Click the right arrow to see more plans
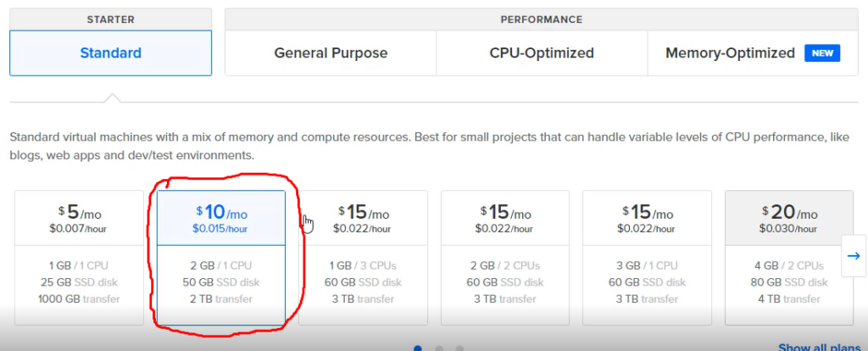The height and width of the screenshot is (351, 868). (853, 255)
